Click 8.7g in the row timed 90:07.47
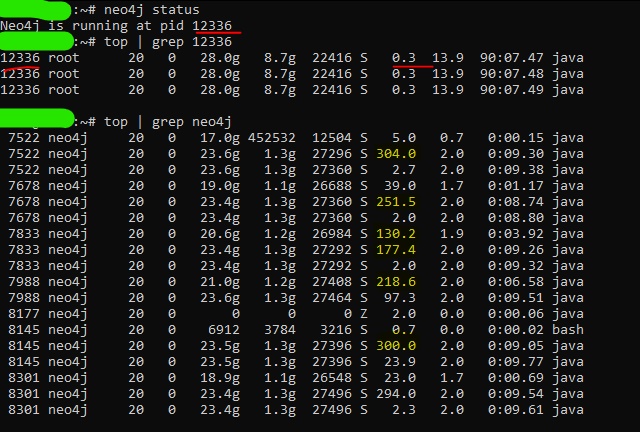The image size is (640, 432). tap(280, 58)
